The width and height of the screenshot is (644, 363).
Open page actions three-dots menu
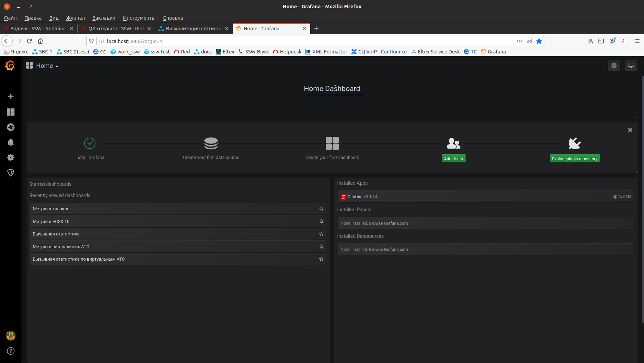pyautogui.click(x=520, y=41)
